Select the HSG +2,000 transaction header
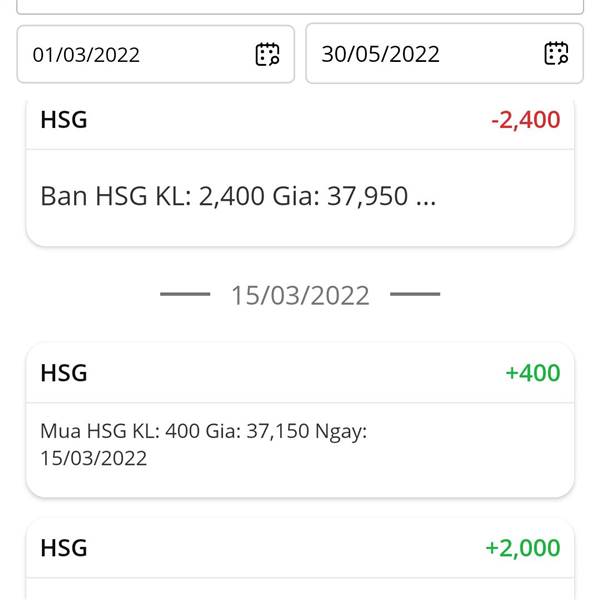This screenshot has height=600, width=600. (300, 548)
